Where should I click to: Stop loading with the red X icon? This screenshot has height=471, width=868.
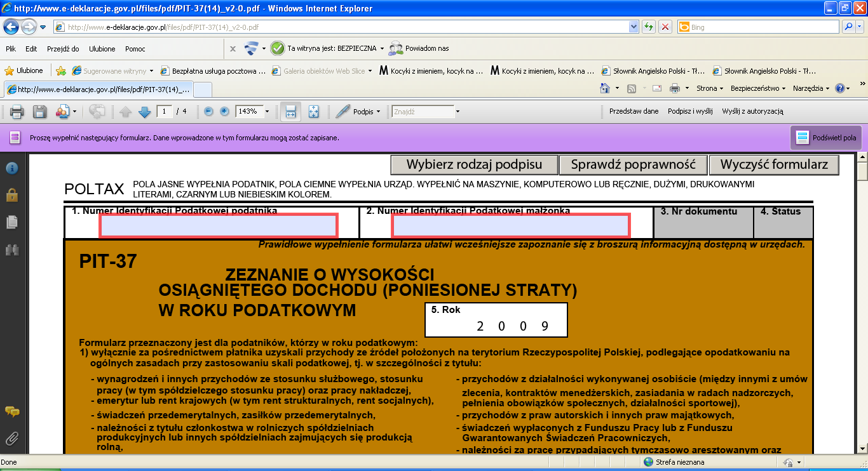click(665, 27)
